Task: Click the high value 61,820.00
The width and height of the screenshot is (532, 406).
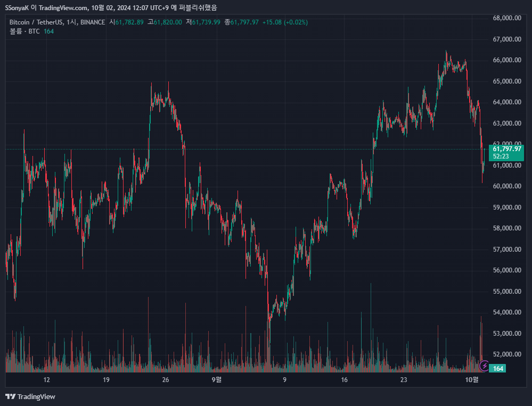Action: tap(168, 22)
